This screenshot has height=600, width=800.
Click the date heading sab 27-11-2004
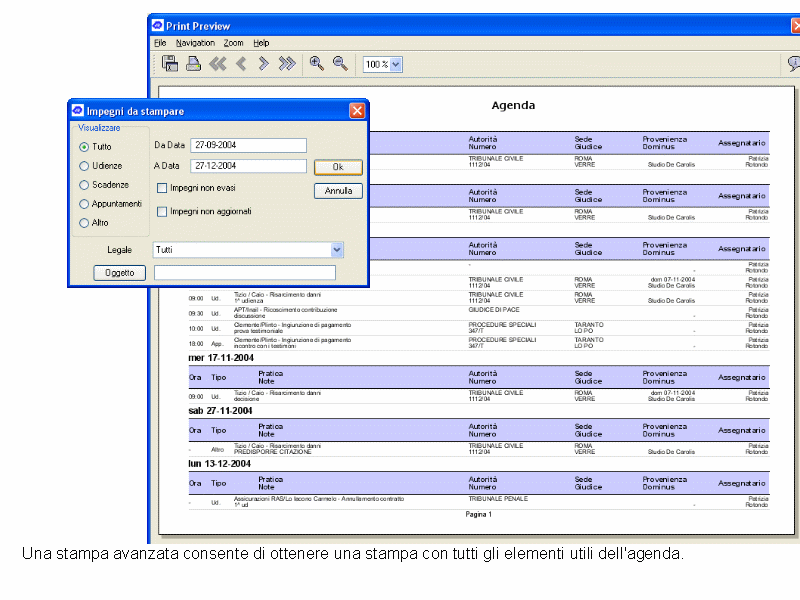220,411
